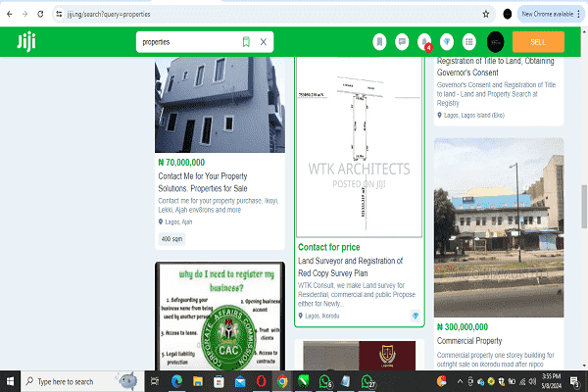The image size is (588, 392).
Task: Open Microsoft Store from the taskbar
Action: point(219,382)
